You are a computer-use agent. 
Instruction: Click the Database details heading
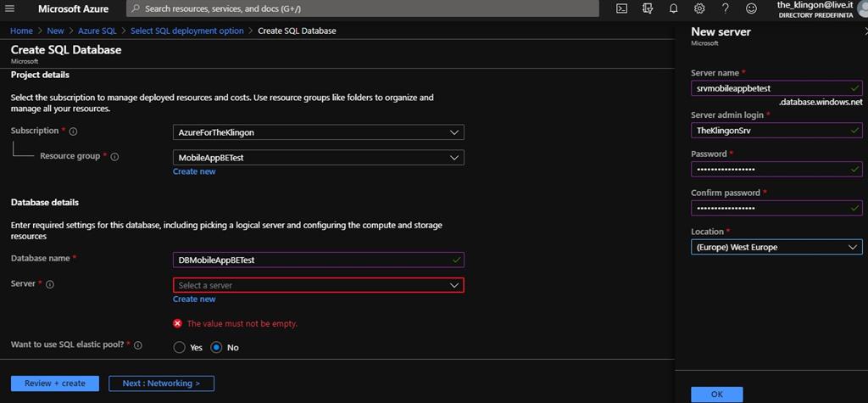tap(45, 202)
